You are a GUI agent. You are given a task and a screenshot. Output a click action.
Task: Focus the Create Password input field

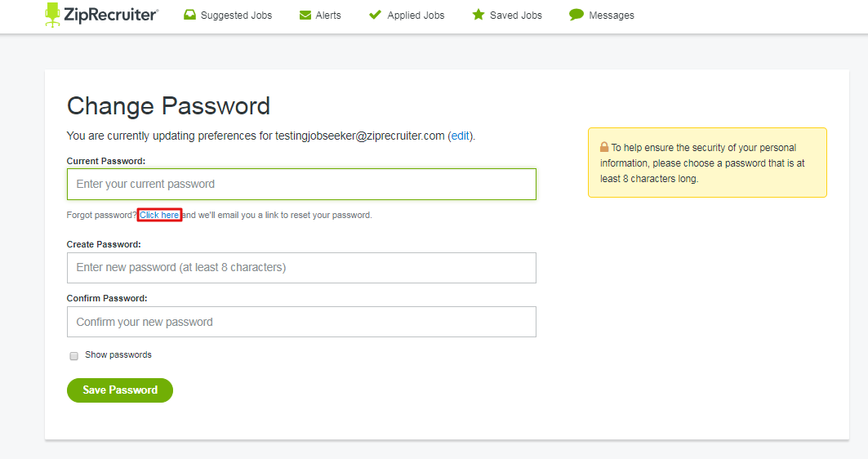click(x=301, y=268)
